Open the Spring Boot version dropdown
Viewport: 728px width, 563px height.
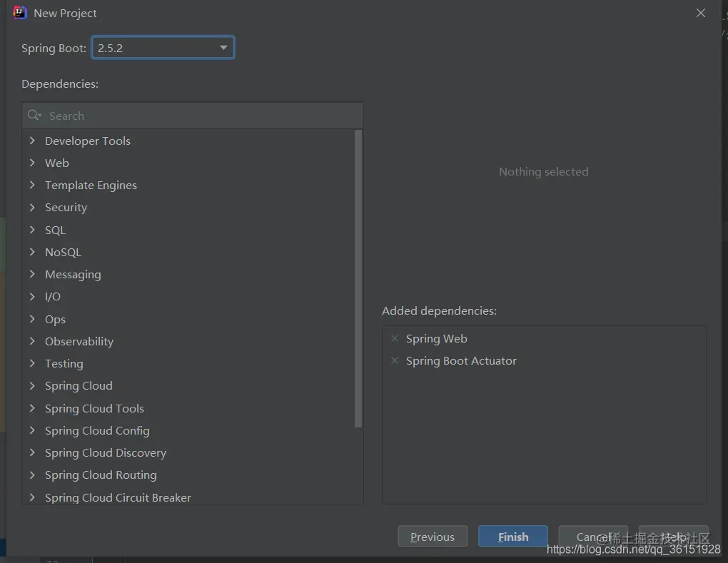[163, 48]
